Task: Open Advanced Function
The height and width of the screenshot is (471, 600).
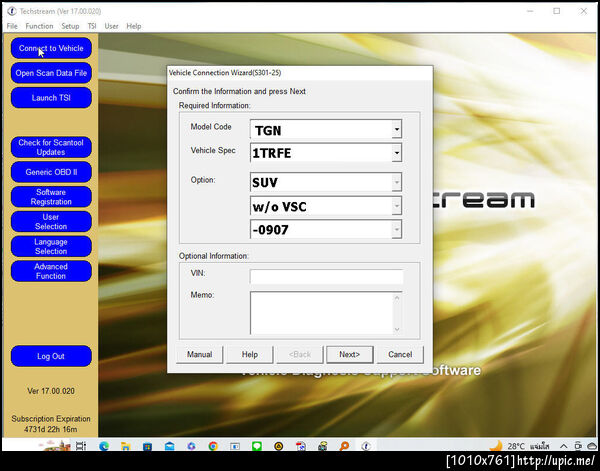Action: [51, 271]
